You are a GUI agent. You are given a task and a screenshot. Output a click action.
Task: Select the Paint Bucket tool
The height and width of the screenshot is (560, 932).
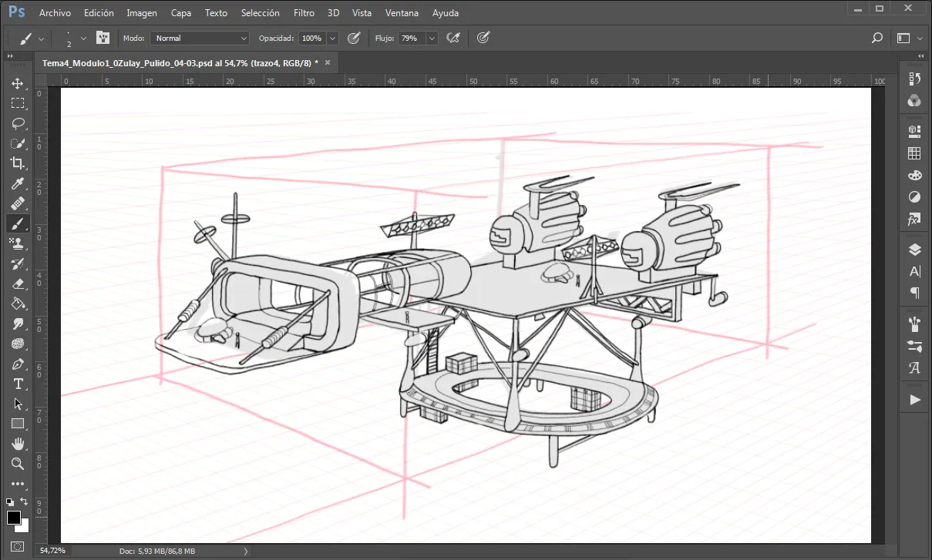18,303
